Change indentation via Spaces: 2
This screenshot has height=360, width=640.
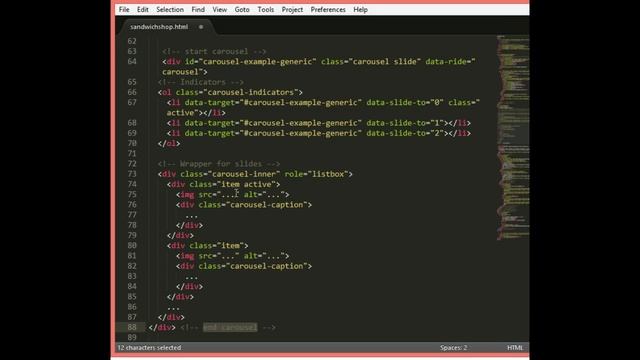(x=453, y=348)
